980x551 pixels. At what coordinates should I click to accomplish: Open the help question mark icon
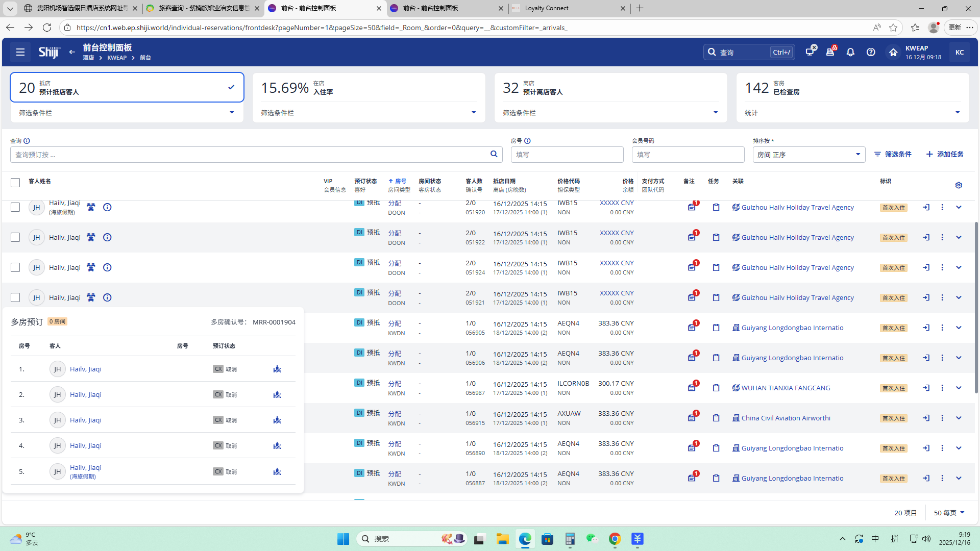coord(871,52)
